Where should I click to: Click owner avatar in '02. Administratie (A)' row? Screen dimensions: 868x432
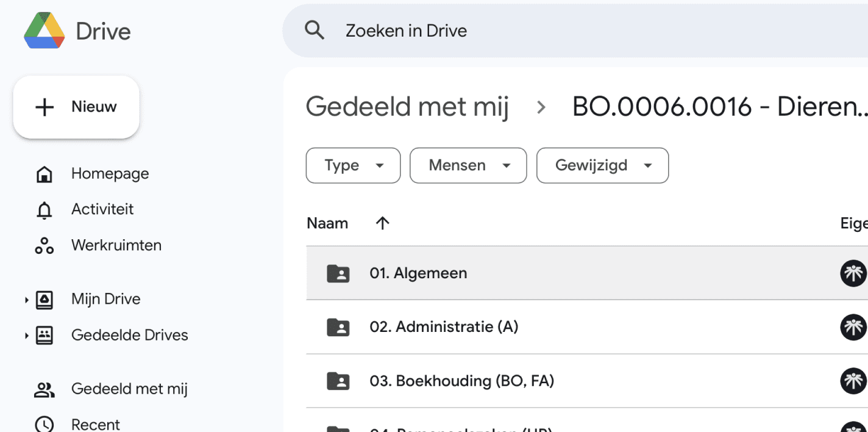pos(853,328)
